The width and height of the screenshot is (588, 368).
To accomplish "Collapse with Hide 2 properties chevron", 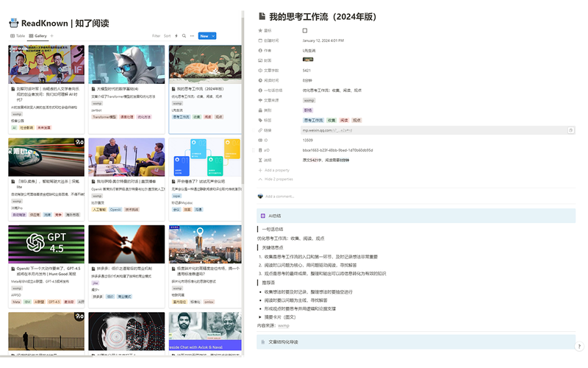I will click(x=260, y=179).
